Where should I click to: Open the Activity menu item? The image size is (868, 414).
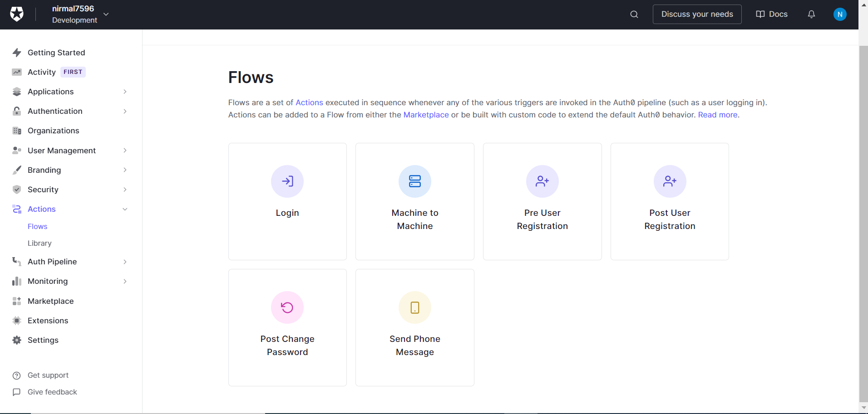(42, 72)
